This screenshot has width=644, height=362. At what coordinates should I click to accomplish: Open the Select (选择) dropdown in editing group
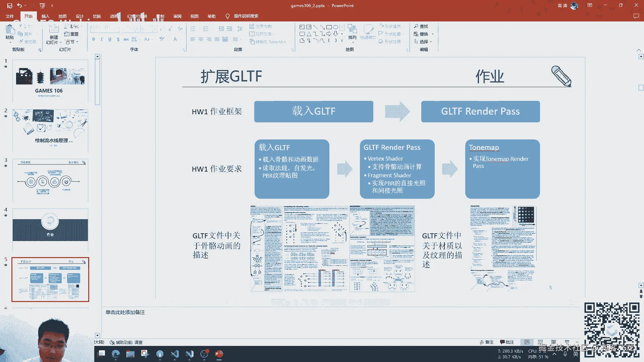423,42
